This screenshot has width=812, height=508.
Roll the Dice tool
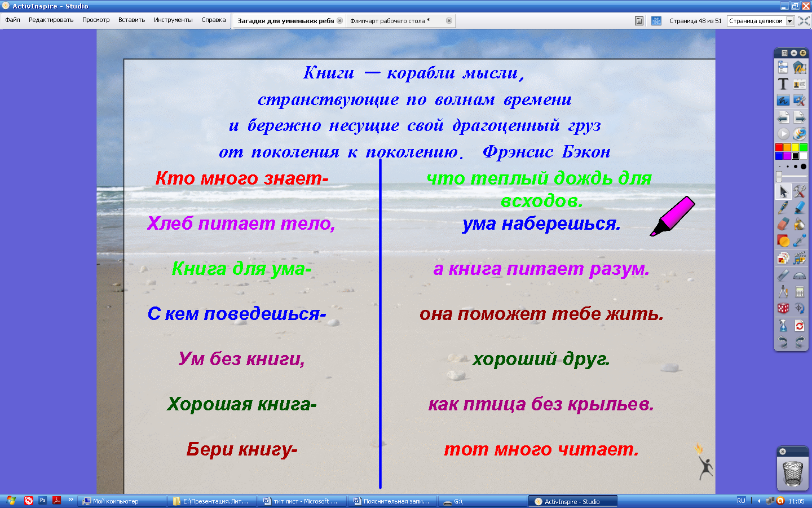[x=783, y=308]
